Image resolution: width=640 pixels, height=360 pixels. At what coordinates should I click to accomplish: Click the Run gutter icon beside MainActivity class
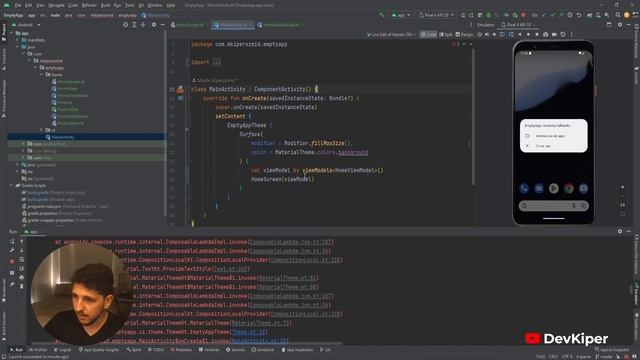pyautogui.click(x=180, y=89)
